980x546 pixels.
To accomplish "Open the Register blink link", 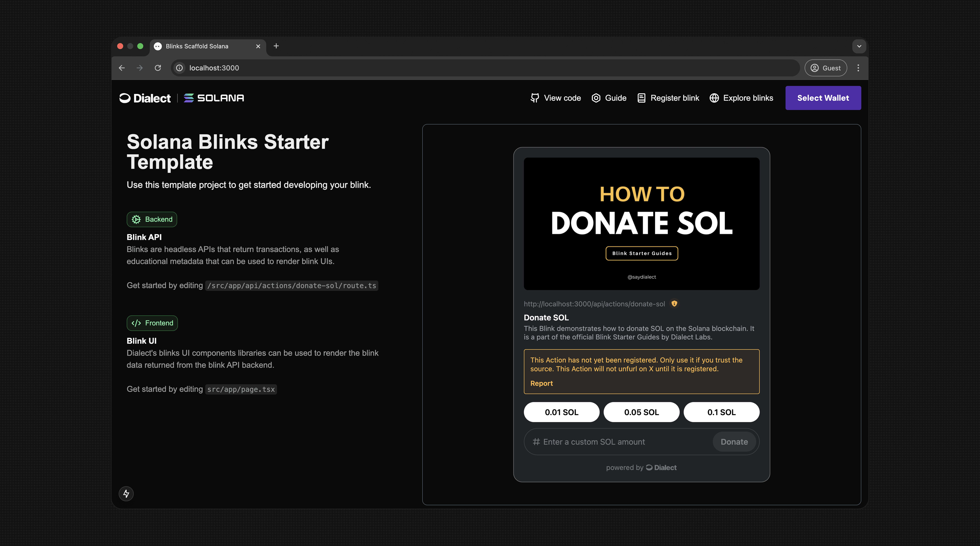I will tap(668, 98).
